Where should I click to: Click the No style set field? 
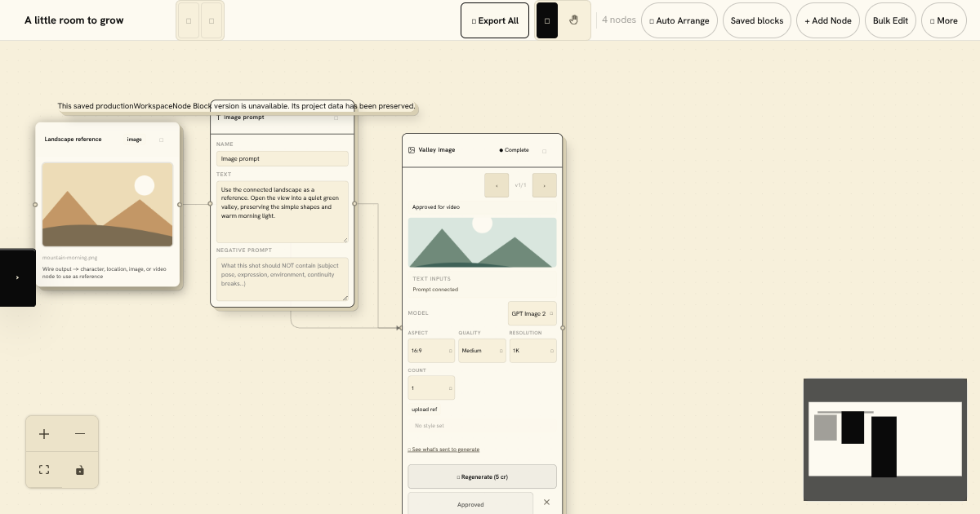[482, 426]
